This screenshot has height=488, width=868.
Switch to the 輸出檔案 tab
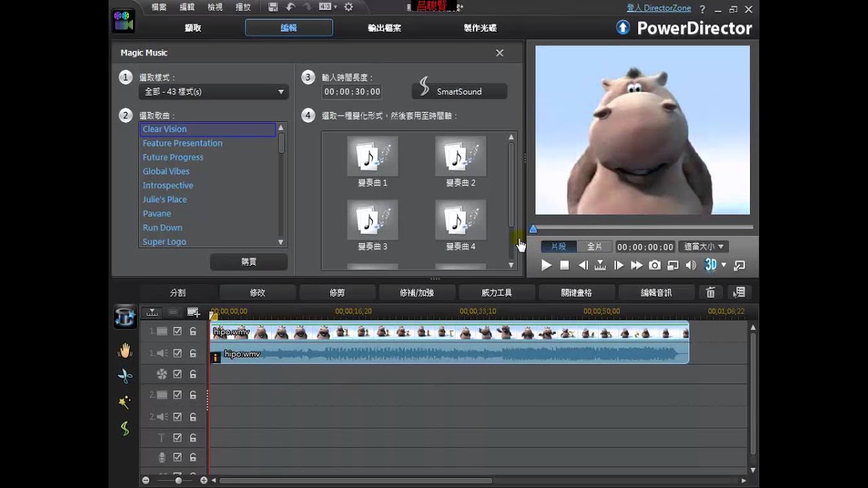(x=384, y=28)
